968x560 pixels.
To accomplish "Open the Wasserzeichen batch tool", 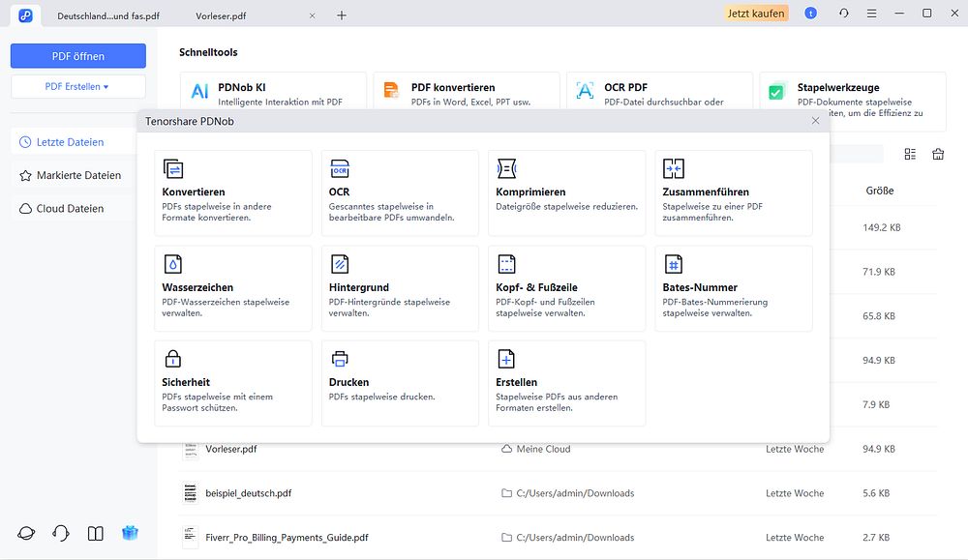I will 233,288.
